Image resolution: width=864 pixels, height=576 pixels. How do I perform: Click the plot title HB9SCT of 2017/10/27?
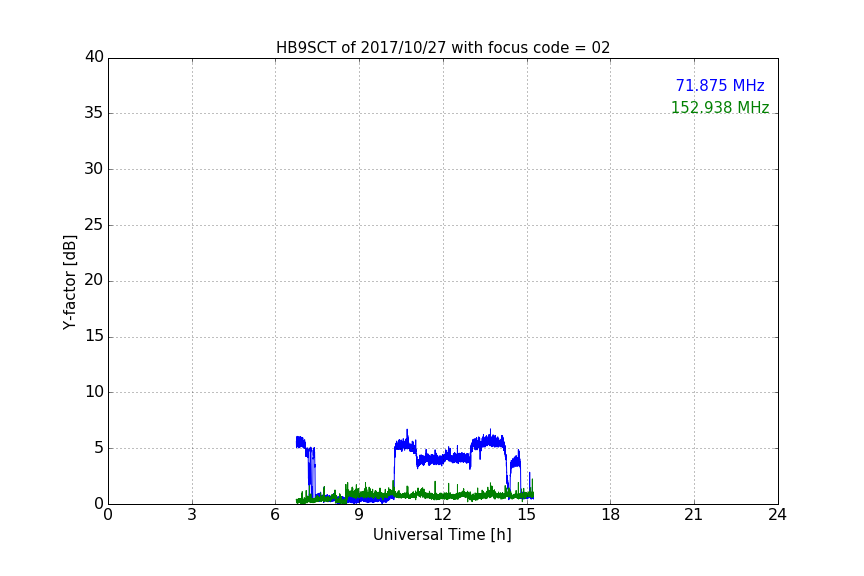pyautogui.click(x=443, y=48)
